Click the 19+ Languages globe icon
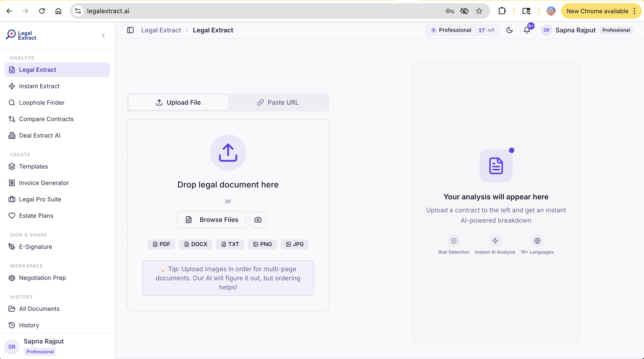The height and width of the screenshot is (359, 644). pyautogui.click(x=537, y=241)
